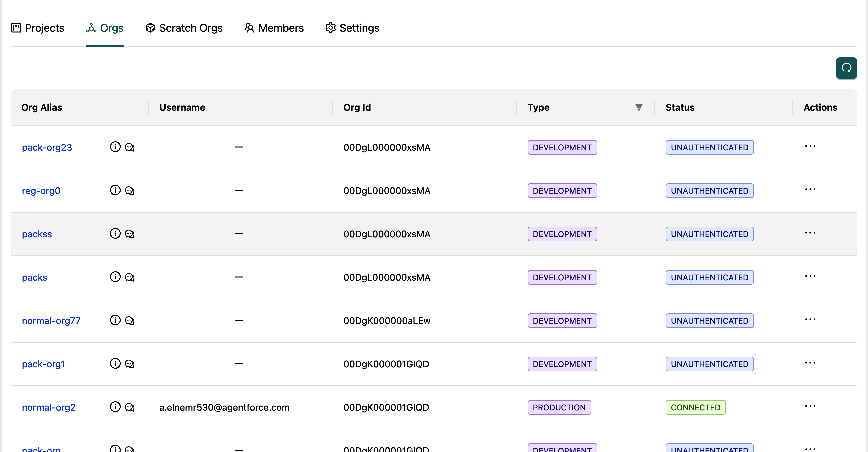Show info for normal-org77
Image resolution: width=868 pixels, height=452 pixels.
click(115, 320)
